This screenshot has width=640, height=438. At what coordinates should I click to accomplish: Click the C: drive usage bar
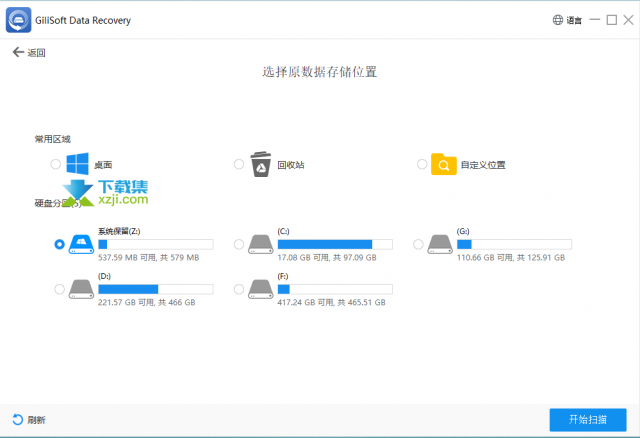tap(335, 244)
